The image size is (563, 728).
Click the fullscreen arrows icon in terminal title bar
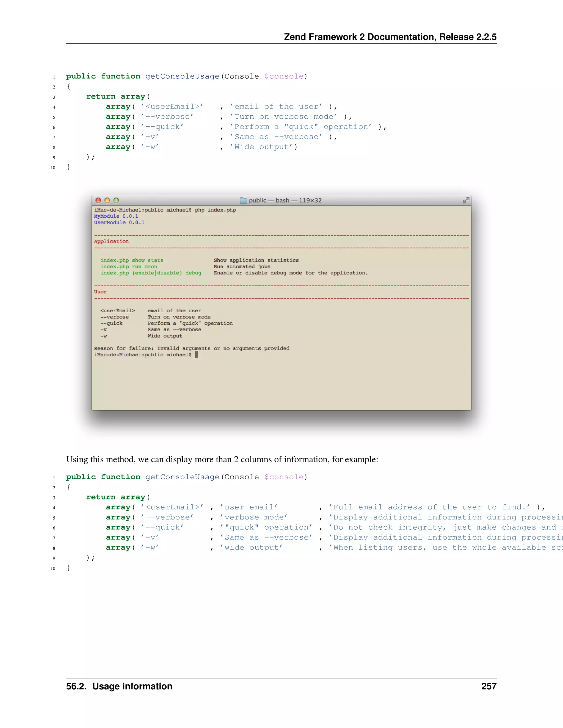pyautogui.click(x=466, y=200)
